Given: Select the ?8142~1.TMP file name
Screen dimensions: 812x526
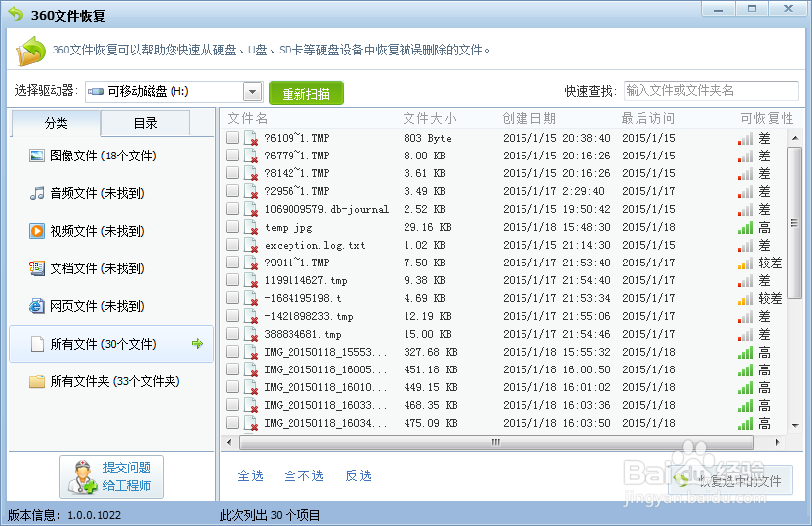Looking at the screenshot, I should click(x=296, y=173).
